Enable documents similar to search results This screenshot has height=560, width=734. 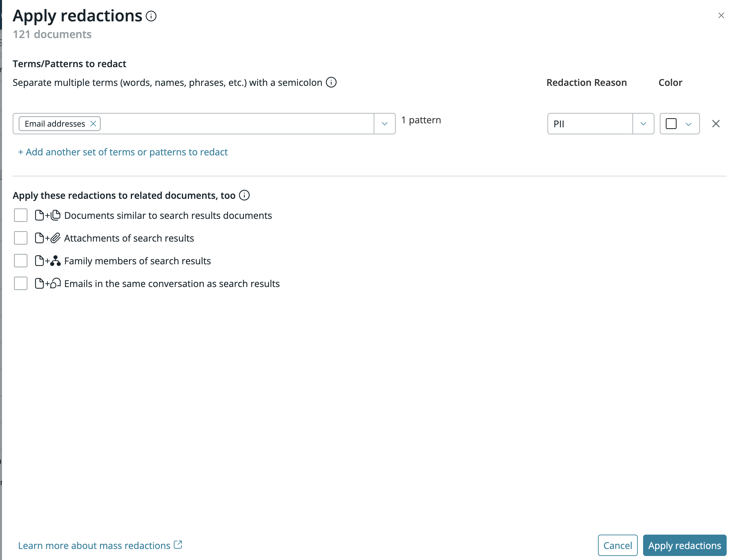(x=21, y=215)
